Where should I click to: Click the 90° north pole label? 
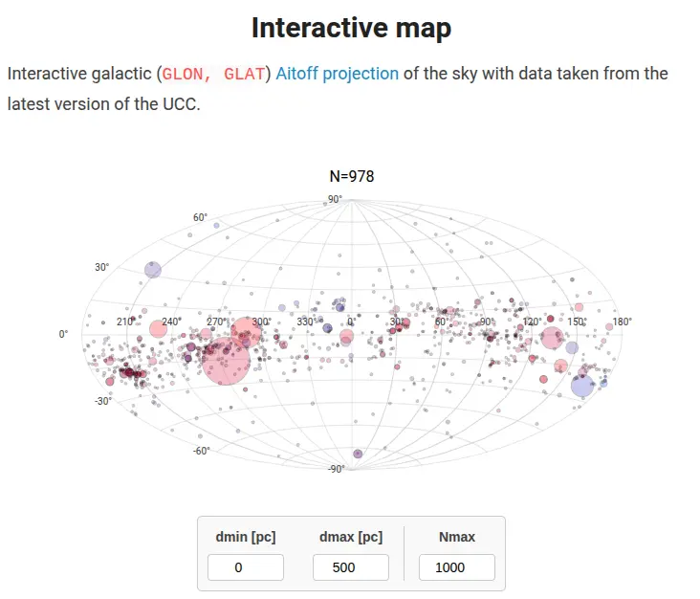click(x=335, y=199)
